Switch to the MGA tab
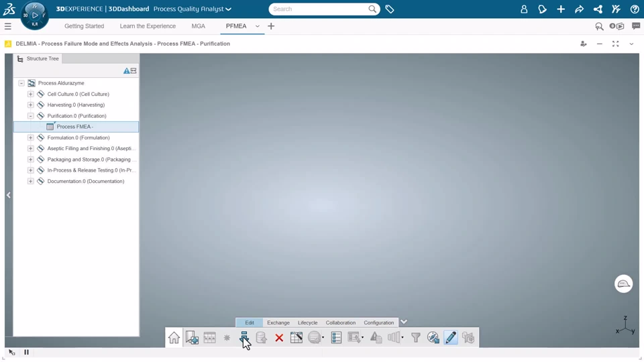 pyautogui.click(x=199, y=26)
